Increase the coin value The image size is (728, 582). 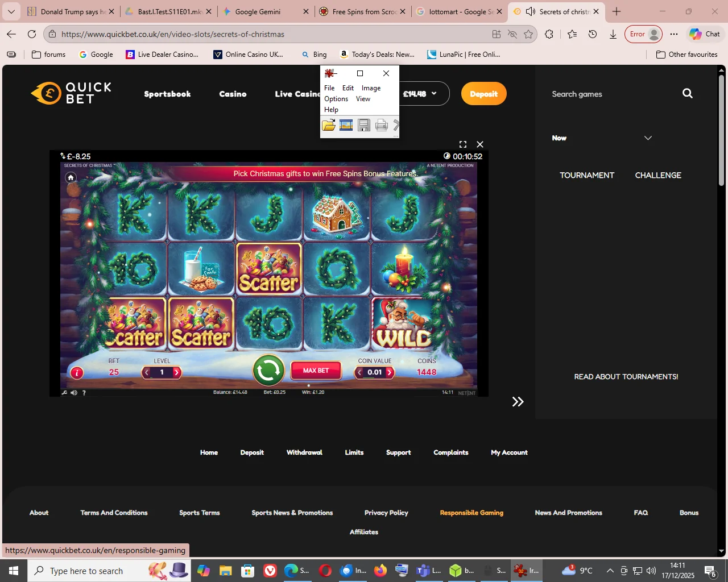(x=390, y=372)
